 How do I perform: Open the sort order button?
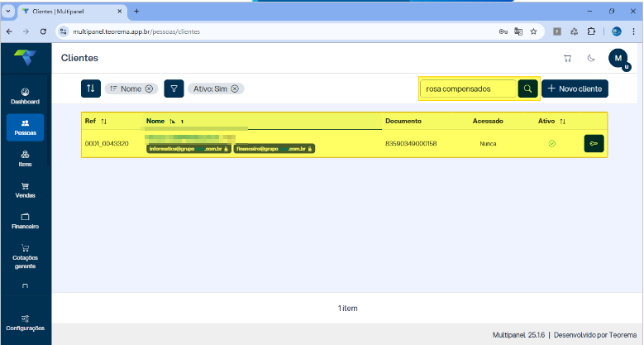click(x=91, y=89)
